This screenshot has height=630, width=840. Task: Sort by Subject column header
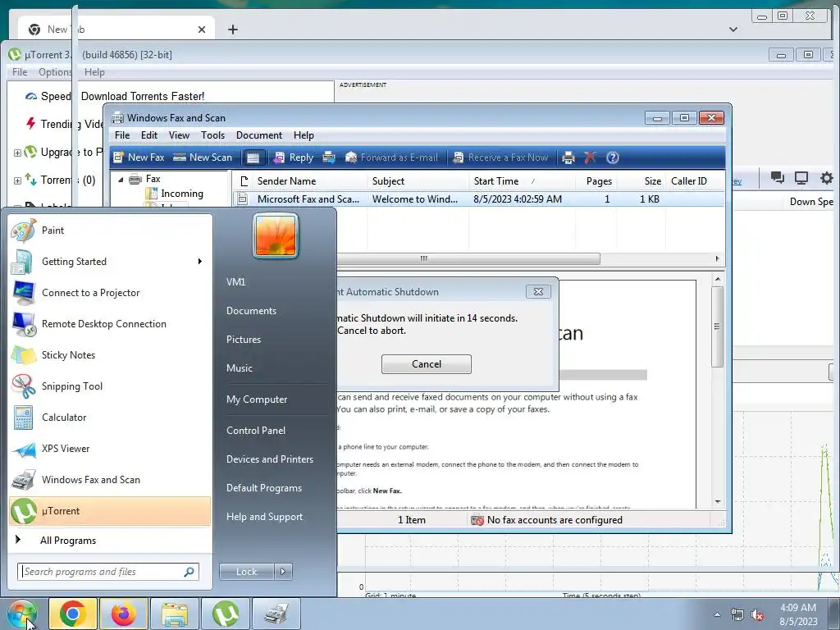click(418, 181)
